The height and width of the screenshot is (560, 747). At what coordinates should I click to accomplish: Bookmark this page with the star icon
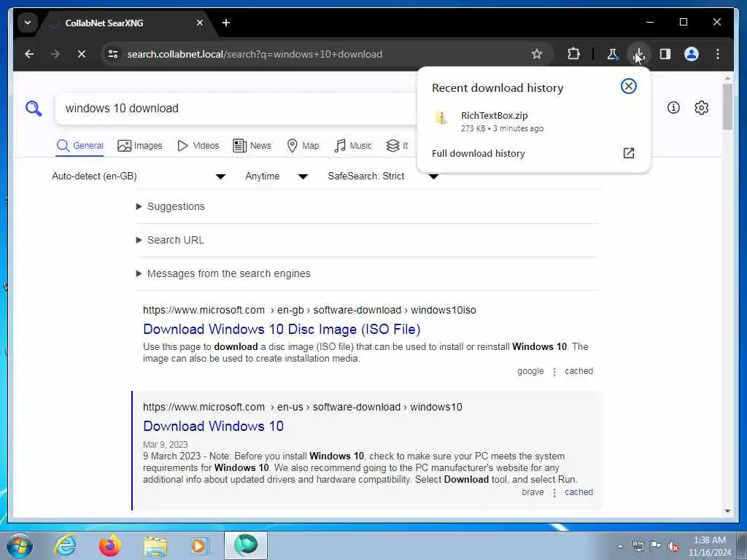coord(537,54)
